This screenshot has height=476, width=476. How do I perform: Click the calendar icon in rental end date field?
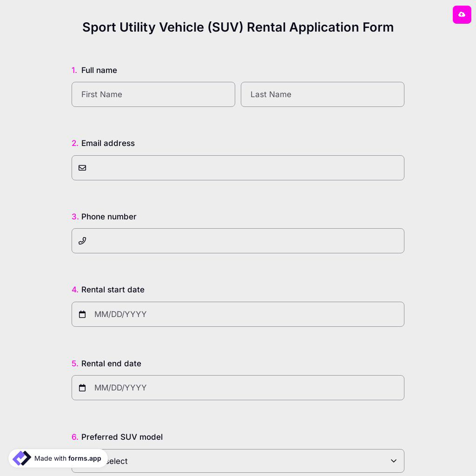(82, 387)
